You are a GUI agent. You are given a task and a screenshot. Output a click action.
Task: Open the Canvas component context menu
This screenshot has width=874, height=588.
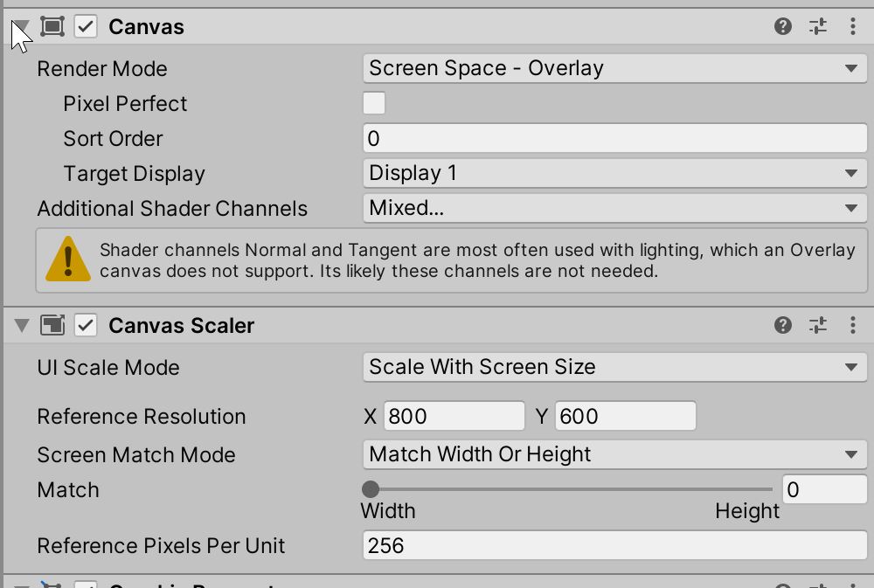(x=853, y=26)
